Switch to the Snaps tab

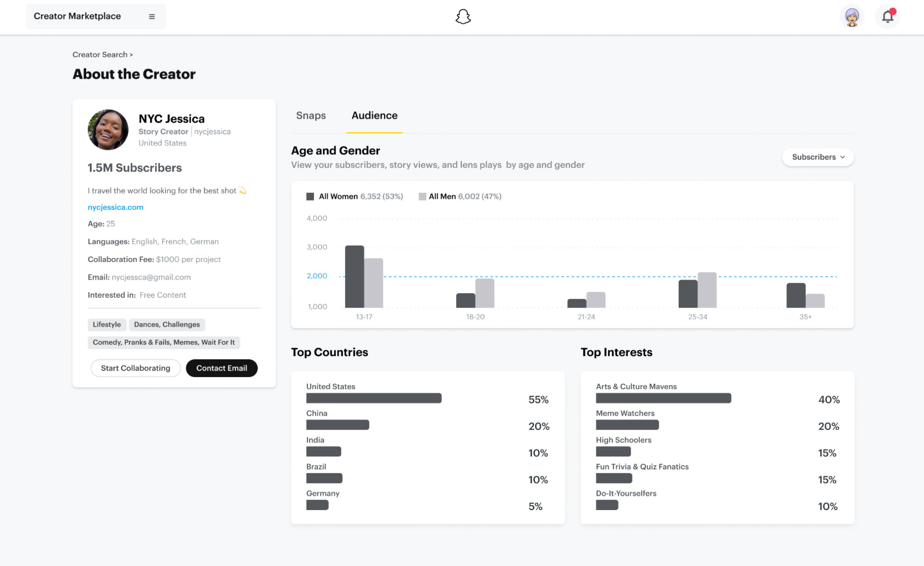(x=311, y=115)
